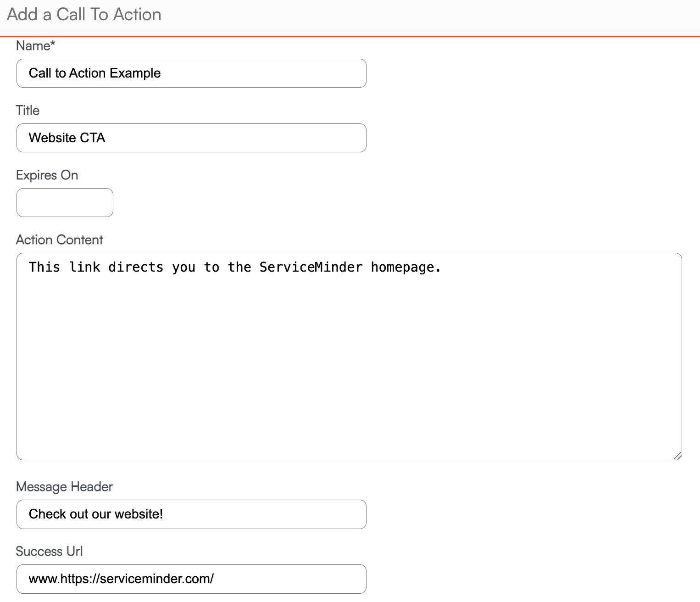Click the Expires On label
The height and width of the screenshot is (602, 700).
coord(47,175)
